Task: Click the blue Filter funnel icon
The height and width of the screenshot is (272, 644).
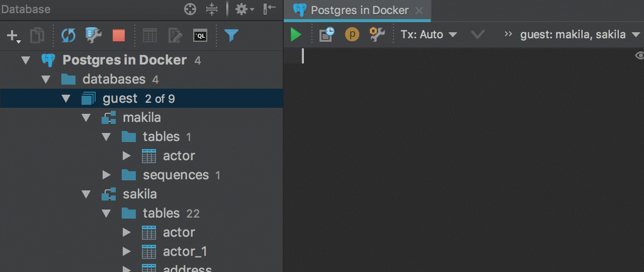Action: click(231, 35)
